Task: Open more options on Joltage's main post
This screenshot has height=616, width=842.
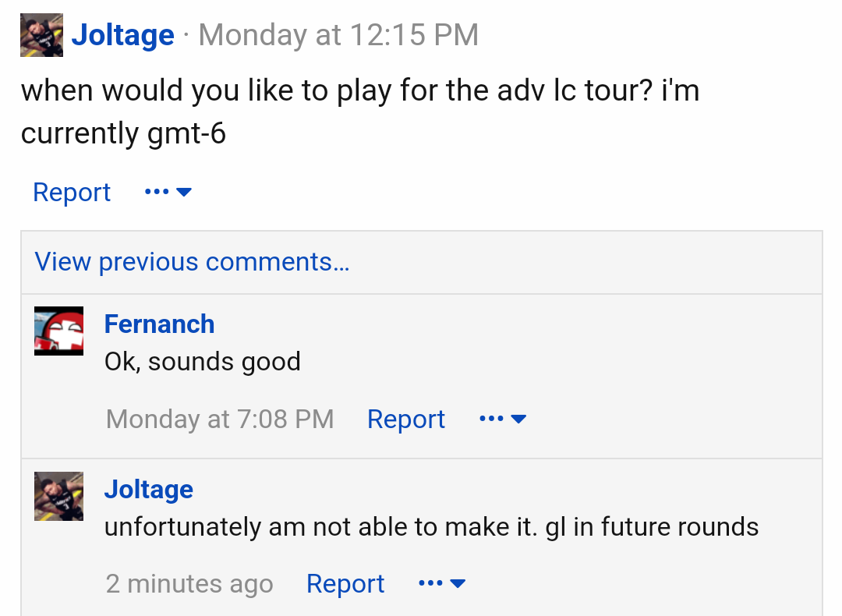Action: coord(168,192)
